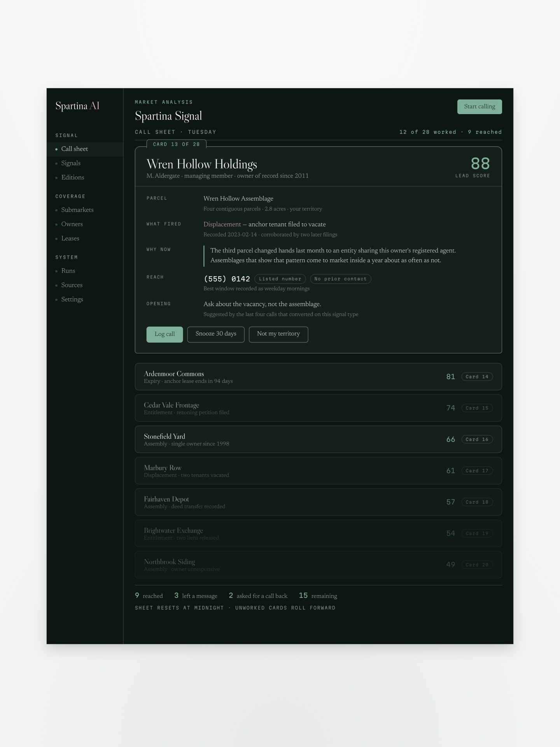Open the Ardenmoor Commons card
This screenshot has height=747, width=560.
(x=318, y=377)
